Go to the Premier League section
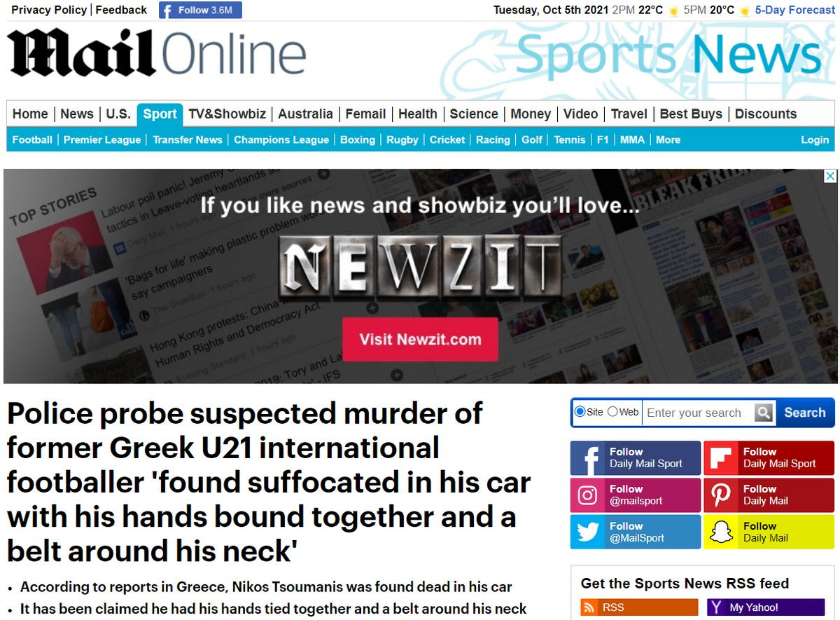This screenshot has width=840, height=620. pos(102,140)
